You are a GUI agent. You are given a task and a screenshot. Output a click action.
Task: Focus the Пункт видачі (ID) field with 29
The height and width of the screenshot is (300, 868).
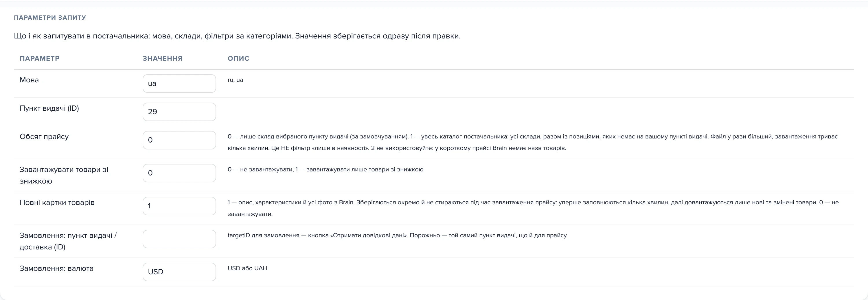[x=179, y=112]
